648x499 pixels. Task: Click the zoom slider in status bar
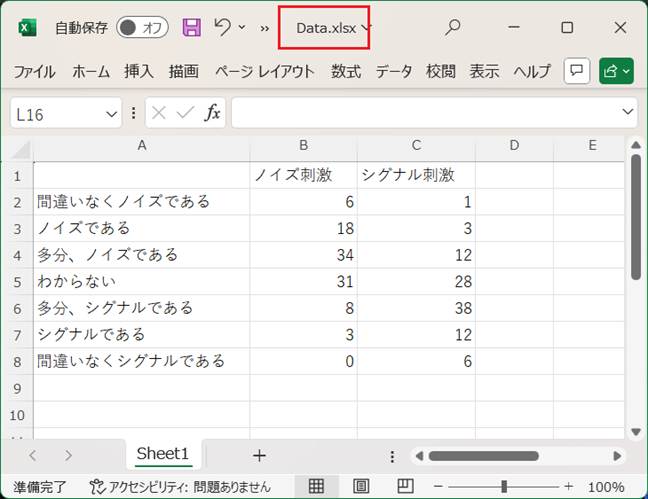504,486
